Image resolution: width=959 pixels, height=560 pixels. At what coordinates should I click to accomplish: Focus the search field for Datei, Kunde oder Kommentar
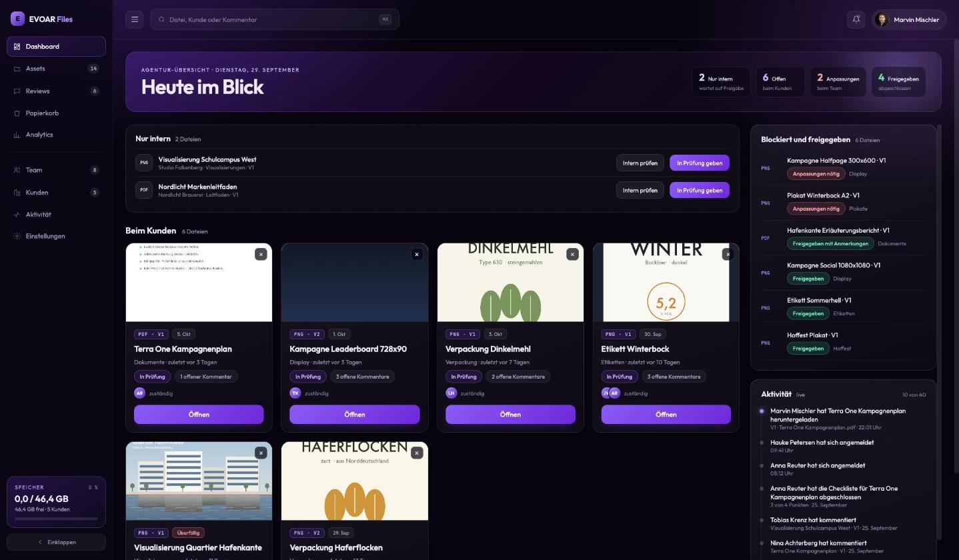(x=275, y=19)
